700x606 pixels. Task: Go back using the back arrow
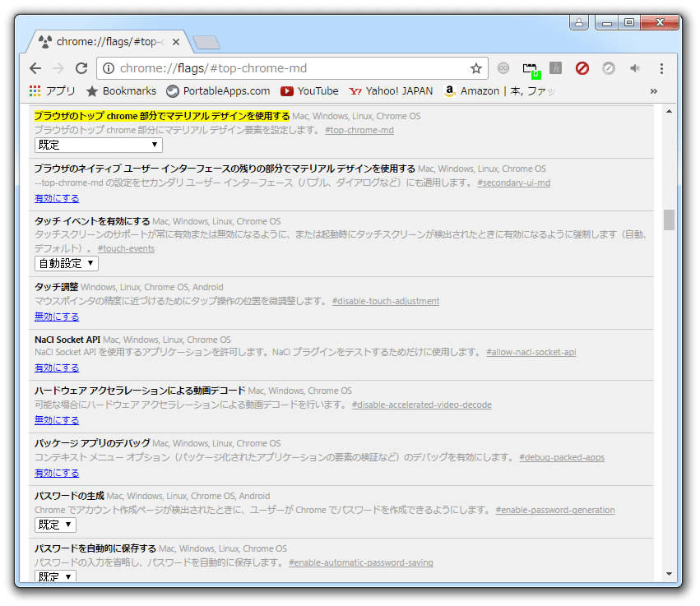pyautogui.click(x=35, y=68)
